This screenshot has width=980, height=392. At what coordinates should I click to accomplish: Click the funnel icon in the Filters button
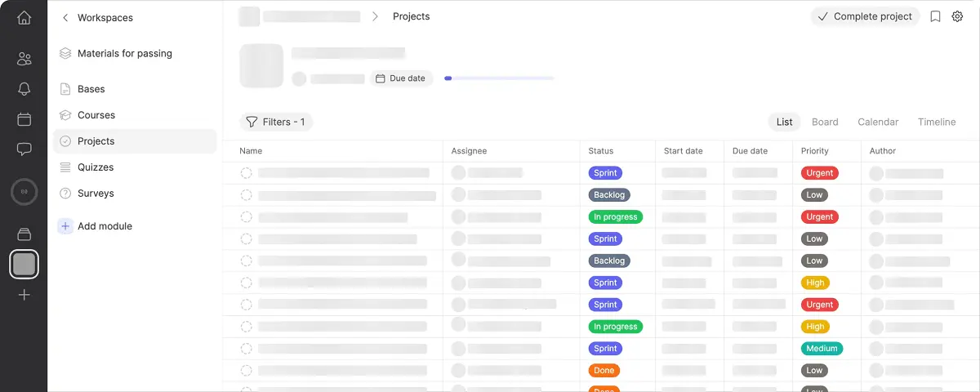point(252,122)
